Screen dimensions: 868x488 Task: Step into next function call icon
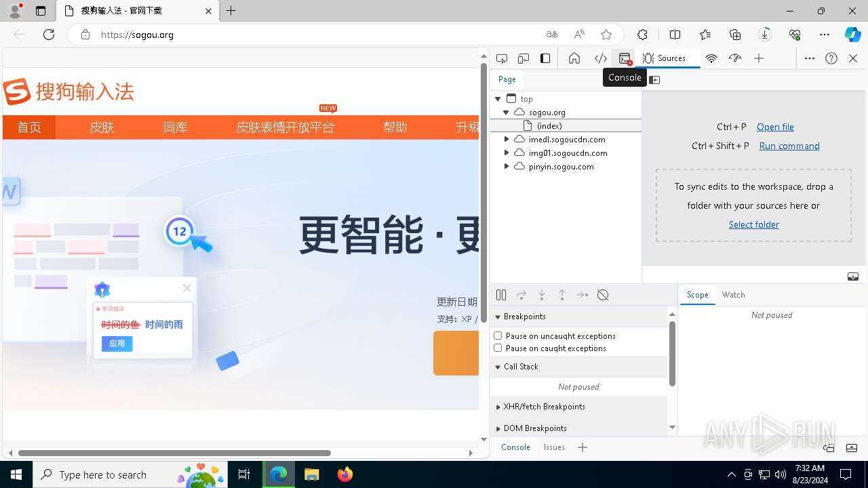[x=542, y=295]
